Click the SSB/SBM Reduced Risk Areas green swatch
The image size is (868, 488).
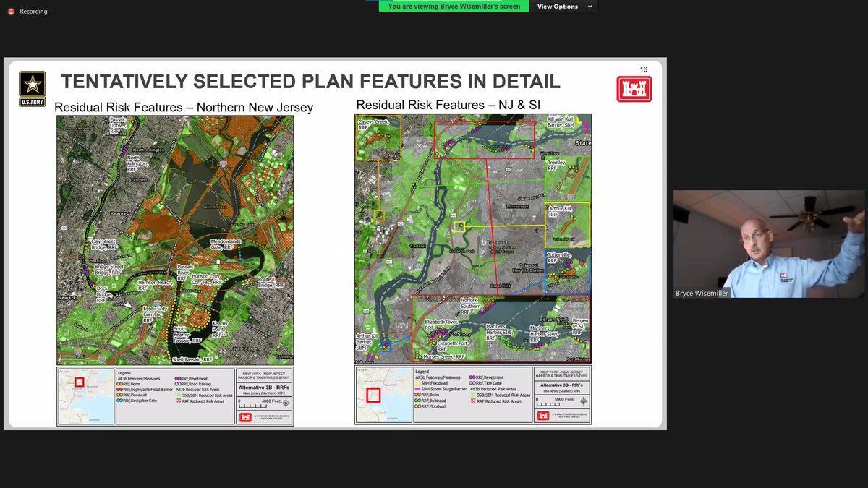[x=472, y=395]
